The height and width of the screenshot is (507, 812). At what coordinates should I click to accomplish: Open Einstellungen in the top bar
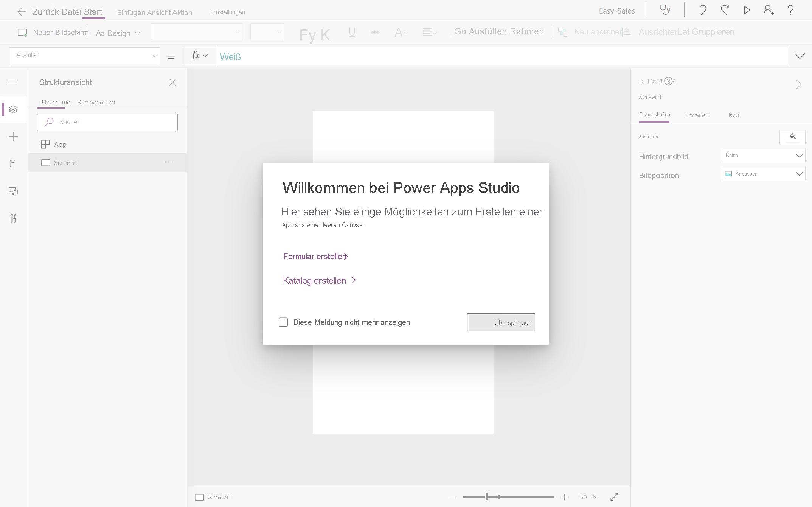pyautogui.click(x=228, y=12)
